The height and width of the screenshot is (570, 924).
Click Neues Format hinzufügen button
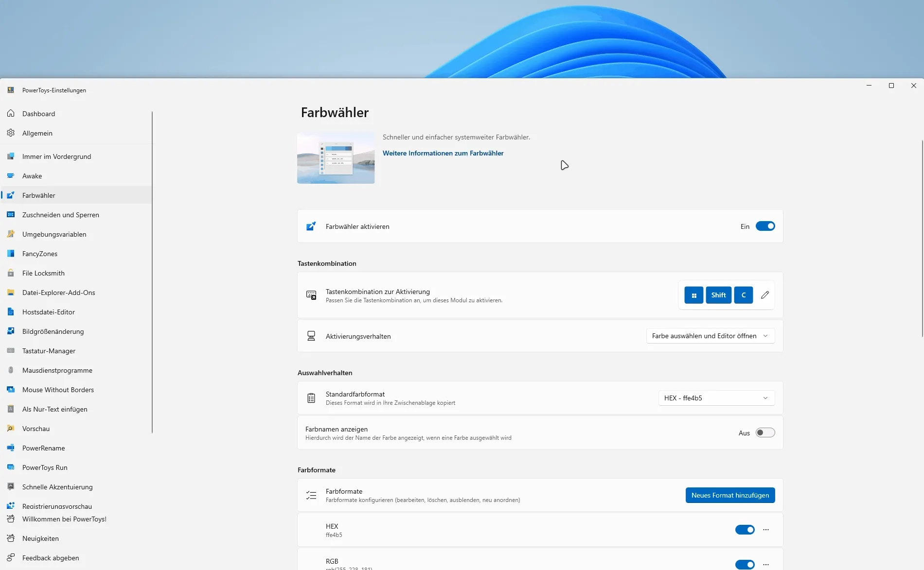point(730,495)
